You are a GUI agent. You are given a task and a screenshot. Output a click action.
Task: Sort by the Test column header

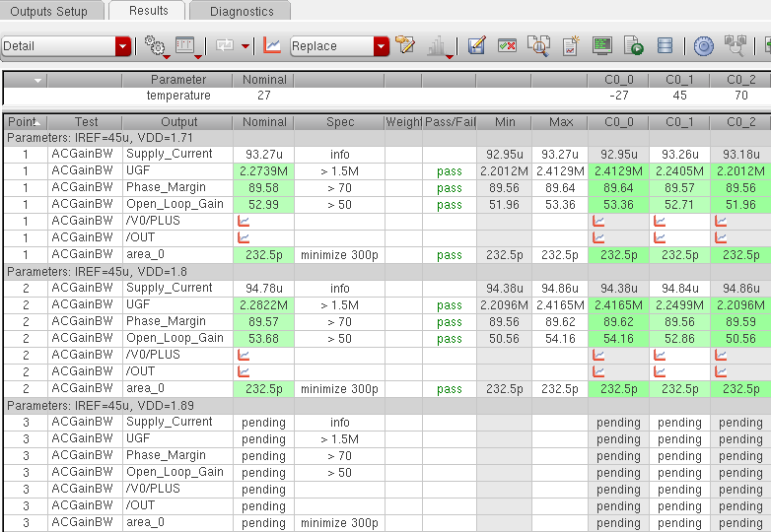pyautogui.click(x=86, y=122)
